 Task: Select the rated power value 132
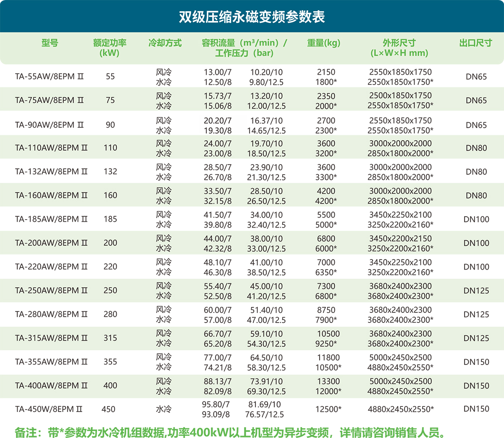[110, 172]
